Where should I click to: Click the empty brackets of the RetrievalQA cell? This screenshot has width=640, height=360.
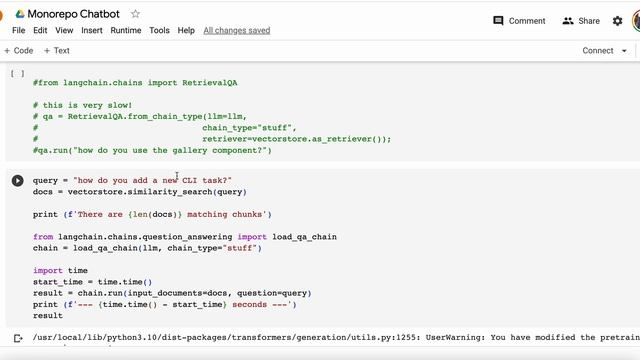[17, 73]
